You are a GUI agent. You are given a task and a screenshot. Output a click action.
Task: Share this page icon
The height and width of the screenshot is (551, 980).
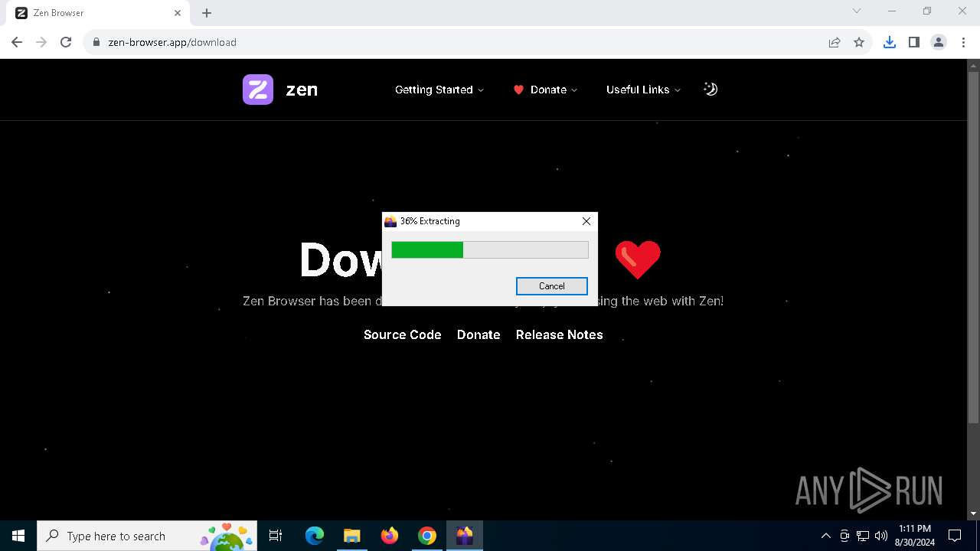point(835,42)
